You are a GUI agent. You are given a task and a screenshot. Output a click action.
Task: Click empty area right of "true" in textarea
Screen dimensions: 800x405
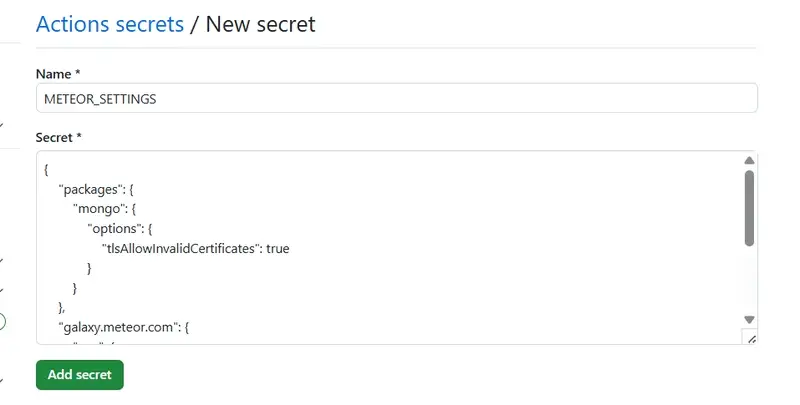point(510,248)
